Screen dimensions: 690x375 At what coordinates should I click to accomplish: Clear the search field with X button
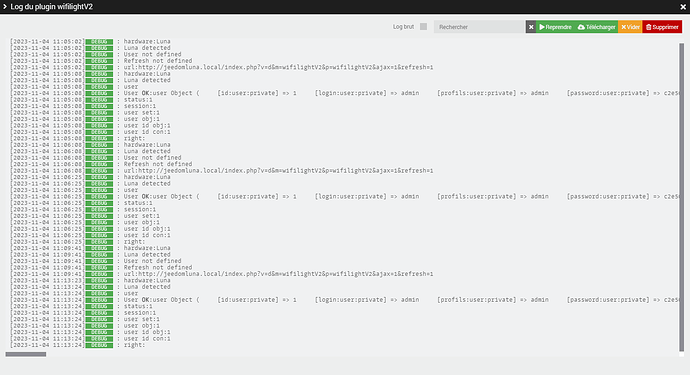[531, 27]
